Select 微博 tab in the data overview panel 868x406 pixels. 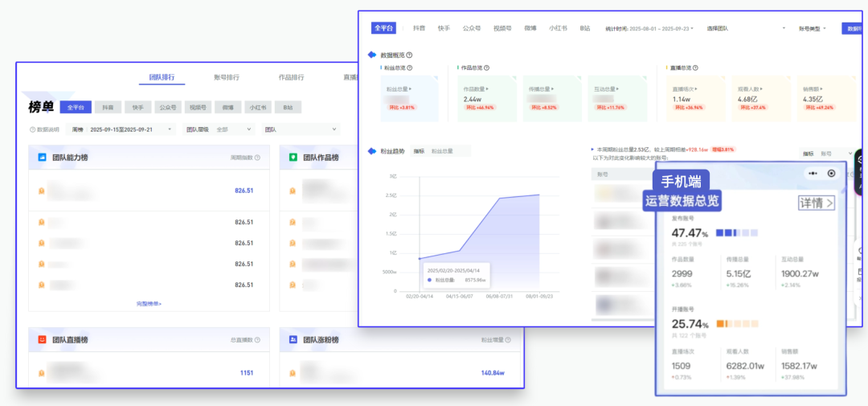point(530,28)
